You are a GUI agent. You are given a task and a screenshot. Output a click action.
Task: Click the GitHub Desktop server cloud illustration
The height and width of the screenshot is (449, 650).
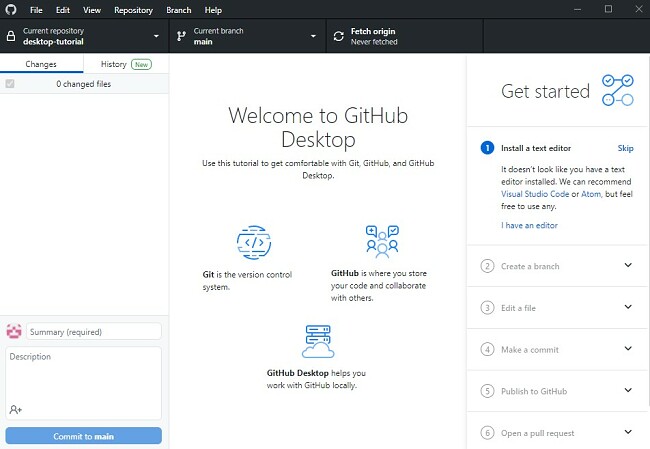(x=318, y=342)
